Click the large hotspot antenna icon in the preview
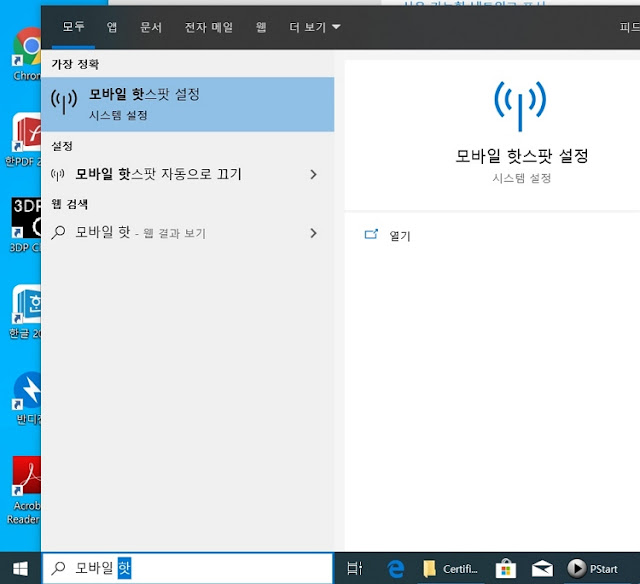Screen dimensions: 640x584 (x=520, y=106)
